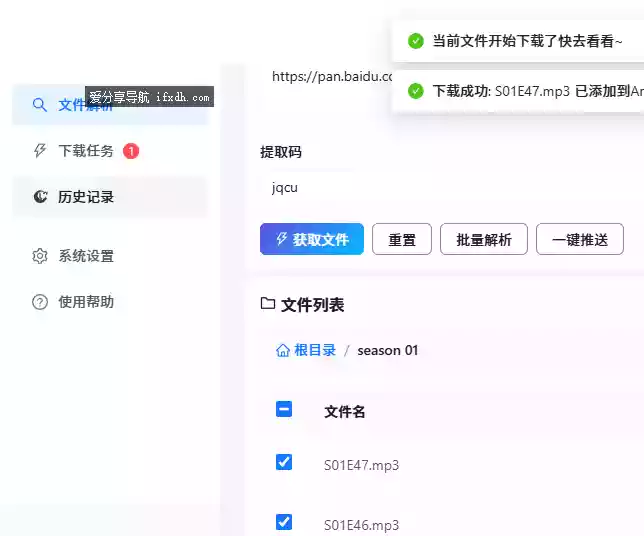
Task: Click the pan.baidu share link input field
Action: coord(331,76)
